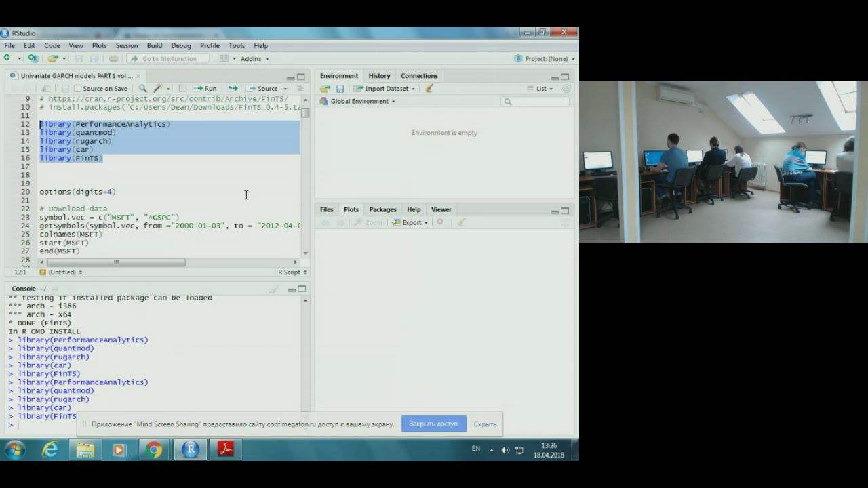Click the workspace panes grid icon
The width and height of the screenshot is (868, 488).
[x=223, y=59]
